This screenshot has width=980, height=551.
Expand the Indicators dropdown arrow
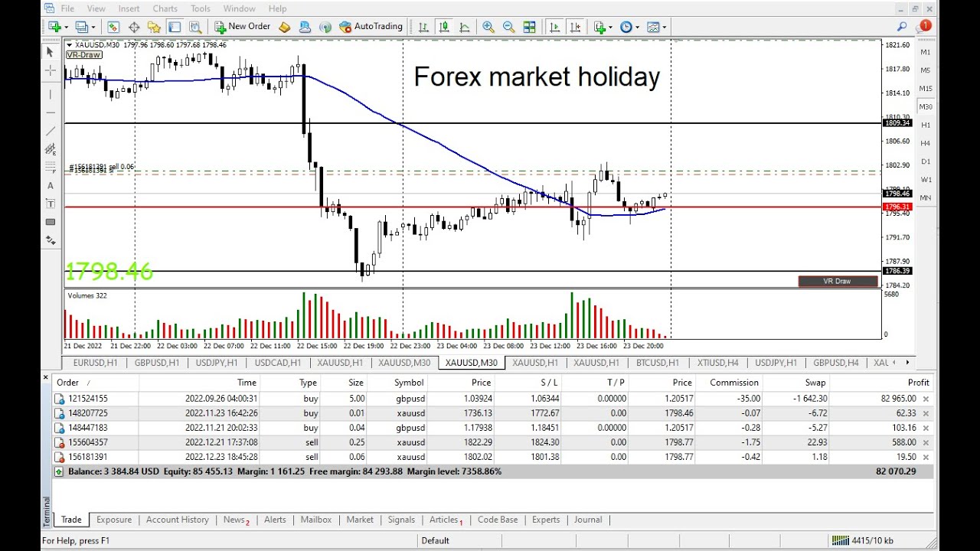pyautogui.click(x=610, y=27)
